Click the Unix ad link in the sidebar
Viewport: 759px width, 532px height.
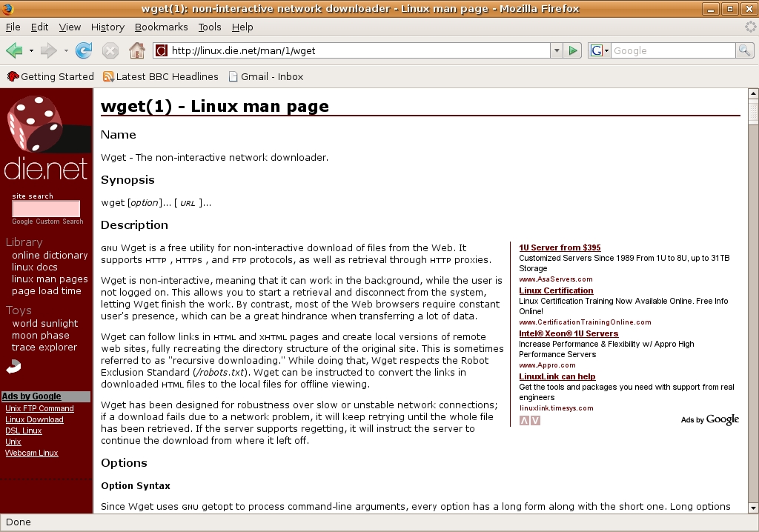(13, 442)
